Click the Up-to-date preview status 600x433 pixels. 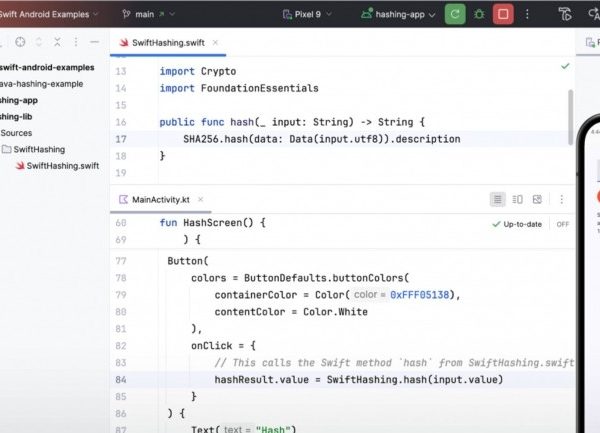[517, 224]
